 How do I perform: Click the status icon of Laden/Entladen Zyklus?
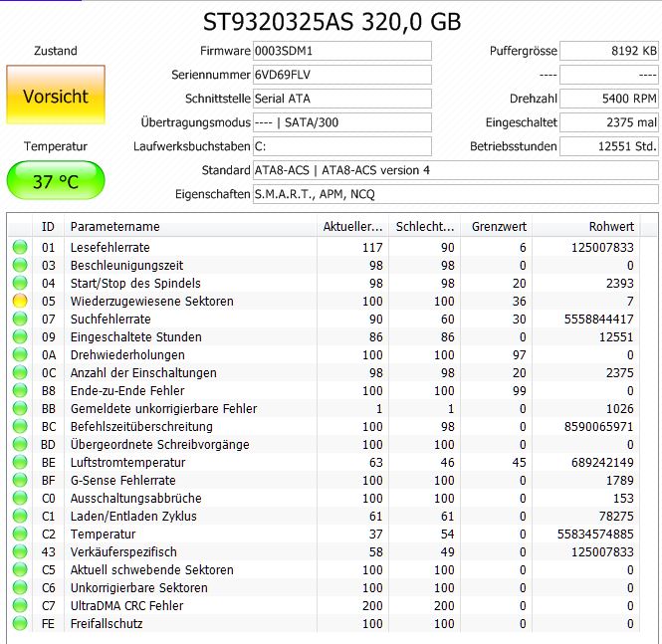(x=20, y=517)
